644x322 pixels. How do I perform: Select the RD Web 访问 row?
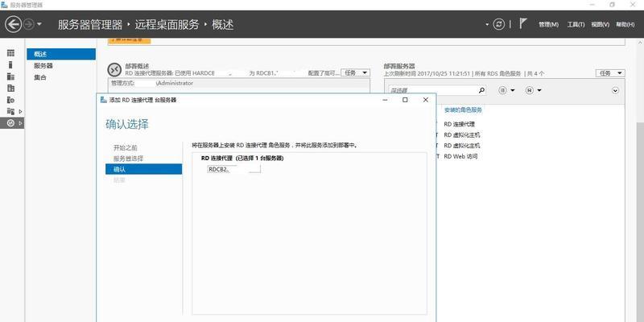click(x=460, y=156)
